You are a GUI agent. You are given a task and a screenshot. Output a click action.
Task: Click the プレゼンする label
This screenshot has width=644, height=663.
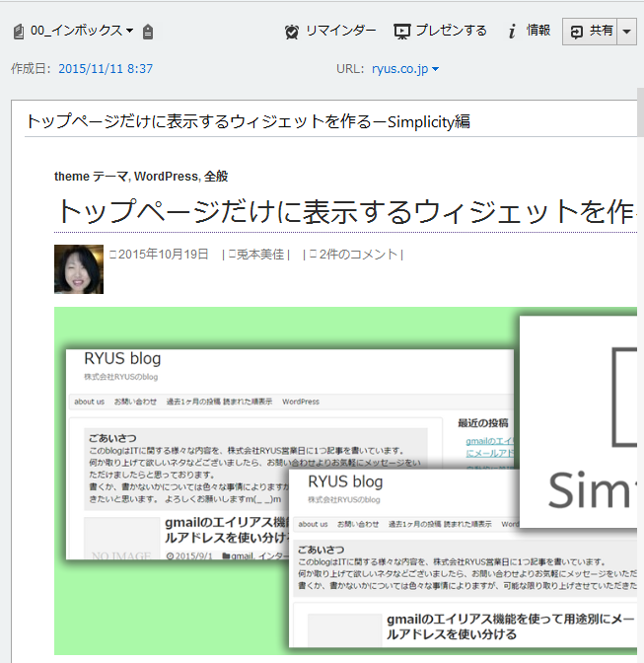point(451,32)
